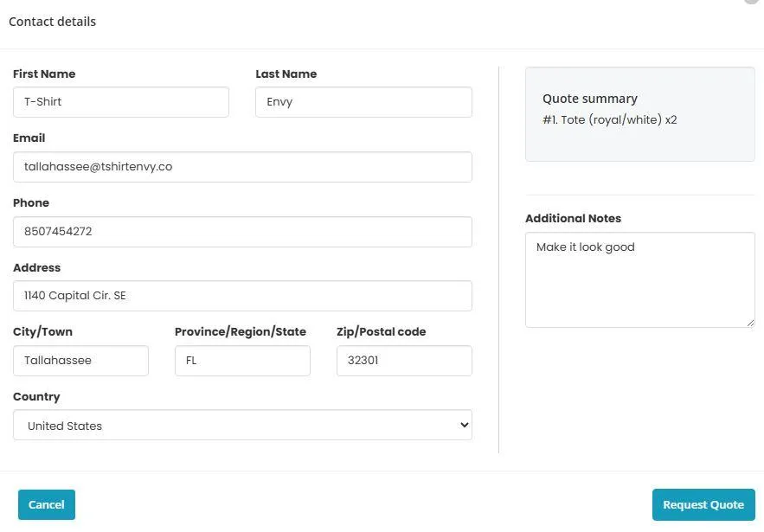Viewport: 764px width, 532px height.
Task: Click the Tote (royal/white) x2 quote item
Action: pyautogui.click(x=609, y=120)
